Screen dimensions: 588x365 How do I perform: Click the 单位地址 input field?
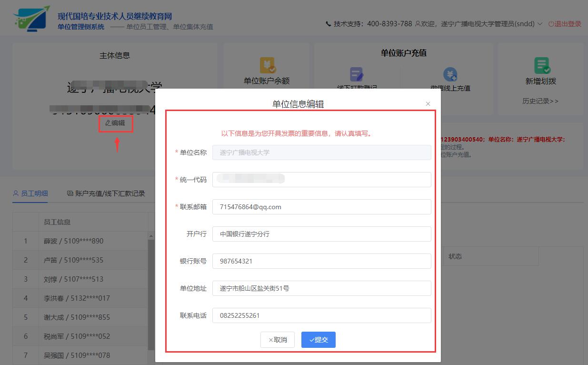322,288
